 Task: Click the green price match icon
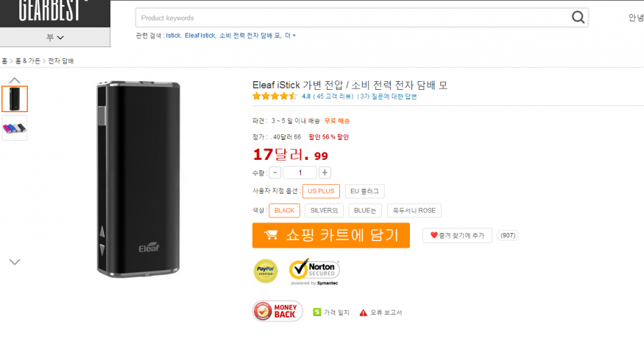[x=317, y=313]
